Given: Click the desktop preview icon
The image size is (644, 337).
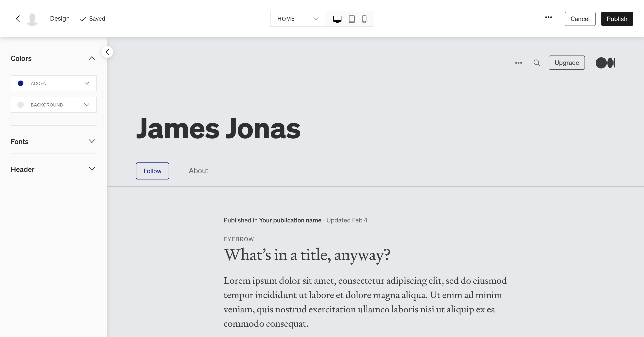Looking at the screenshot, I should point(337,18).
